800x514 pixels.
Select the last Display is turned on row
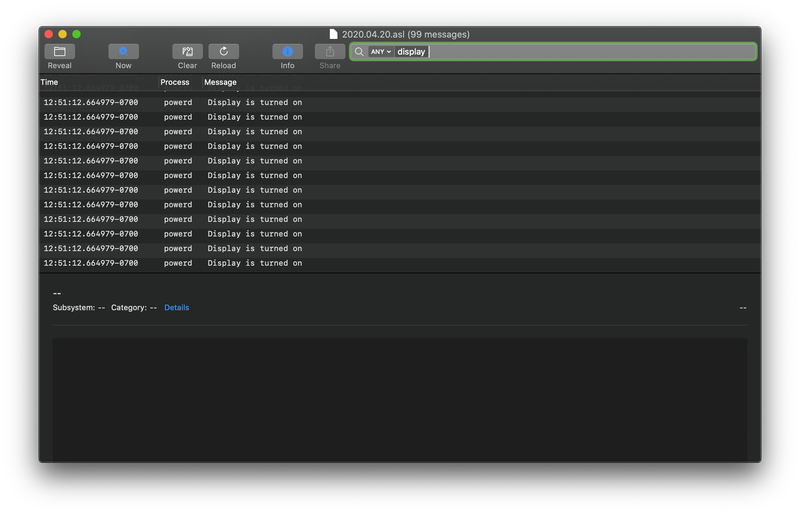coord(399,263)
